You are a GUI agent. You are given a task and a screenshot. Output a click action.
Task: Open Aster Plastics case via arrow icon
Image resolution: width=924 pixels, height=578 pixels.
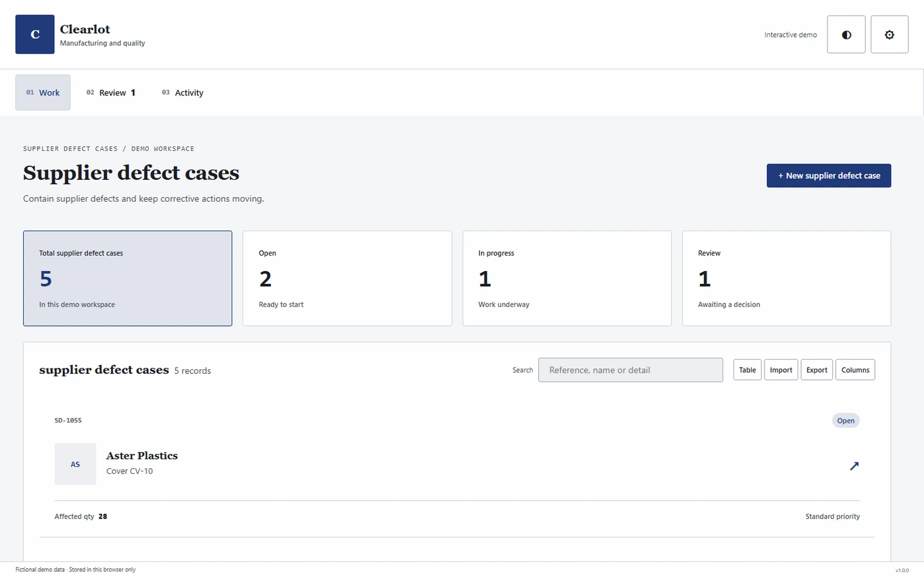pyautogui.click(x=854, y=466)
